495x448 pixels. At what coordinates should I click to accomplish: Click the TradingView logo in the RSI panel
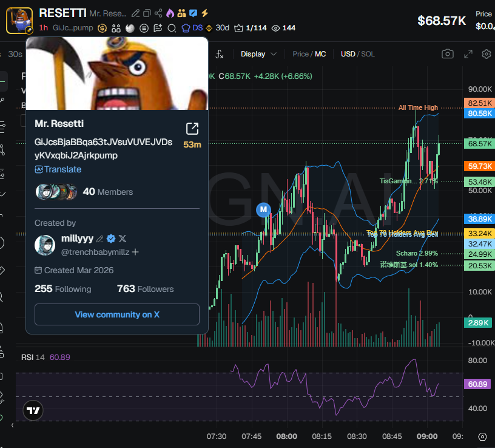click(x=33, y=410)
